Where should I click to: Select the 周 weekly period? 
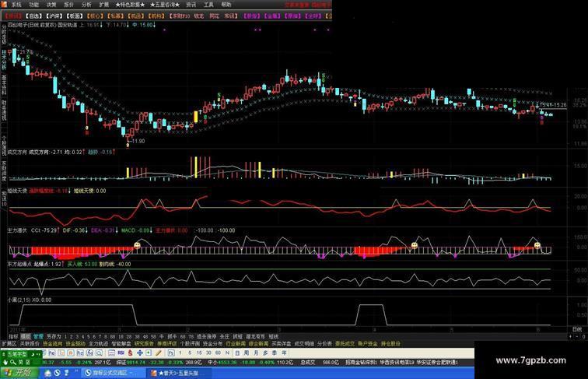247,353
